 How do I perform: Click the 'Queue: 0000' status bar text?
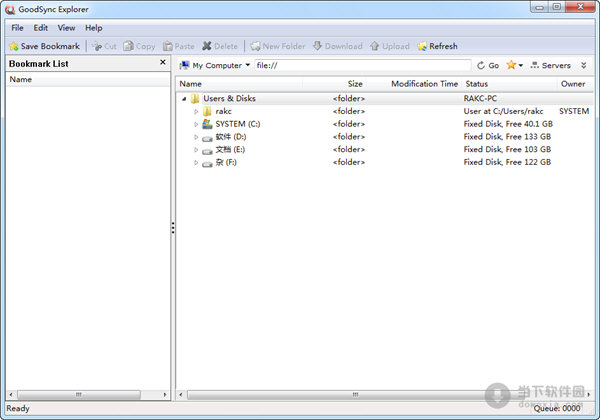(557, 409)
